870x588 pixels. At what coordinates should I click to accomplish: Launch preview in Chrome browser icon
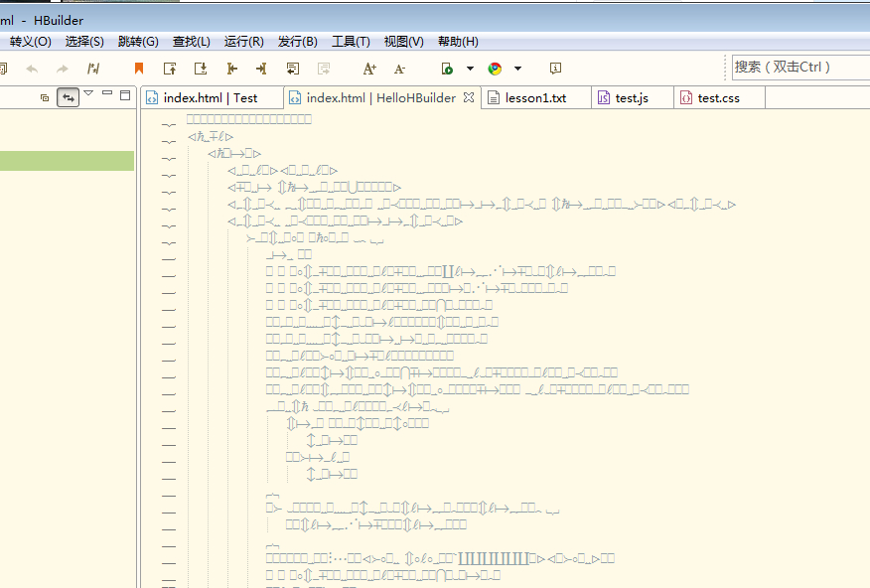tap(495, 69)
